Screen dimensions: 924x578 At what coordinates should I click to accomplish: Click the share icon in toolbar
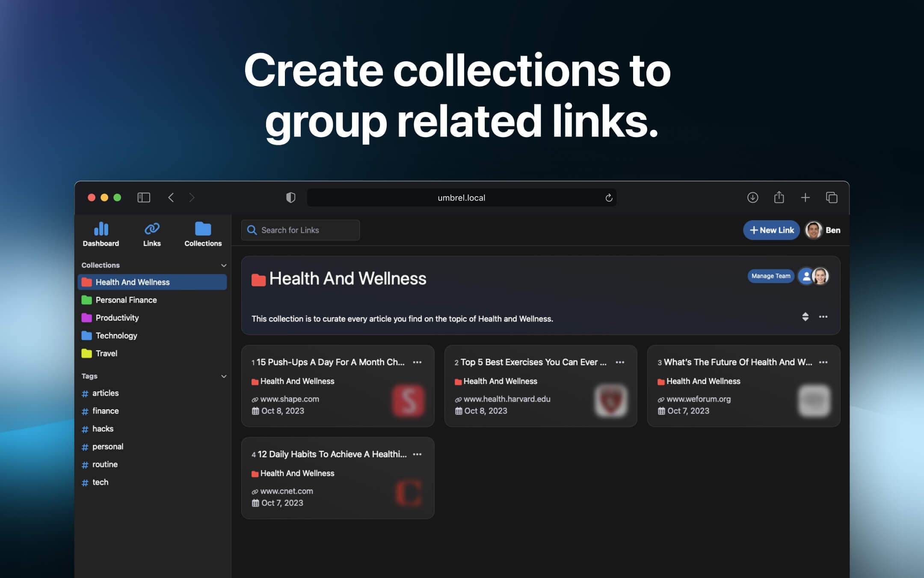tap(778, 197)
